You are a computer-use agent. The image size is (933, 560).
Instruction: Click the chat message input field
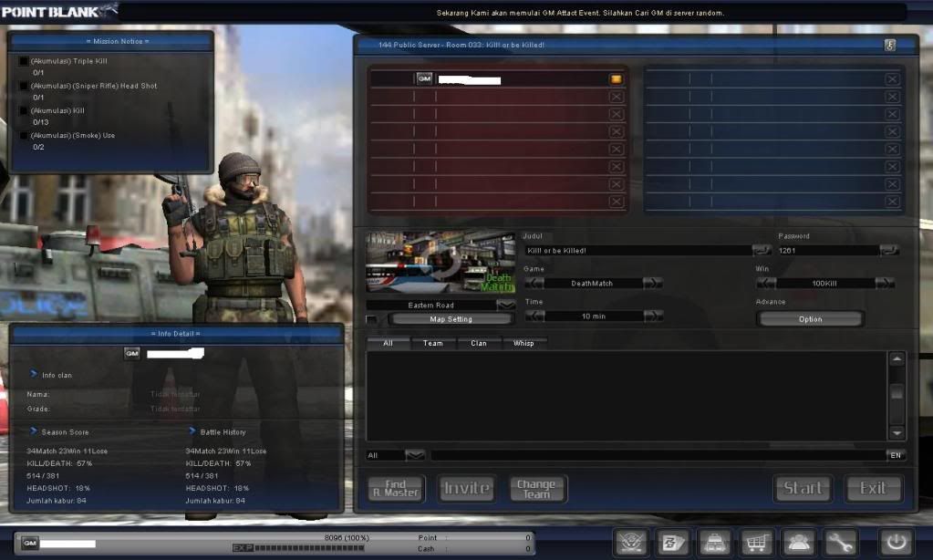point(657,454)
